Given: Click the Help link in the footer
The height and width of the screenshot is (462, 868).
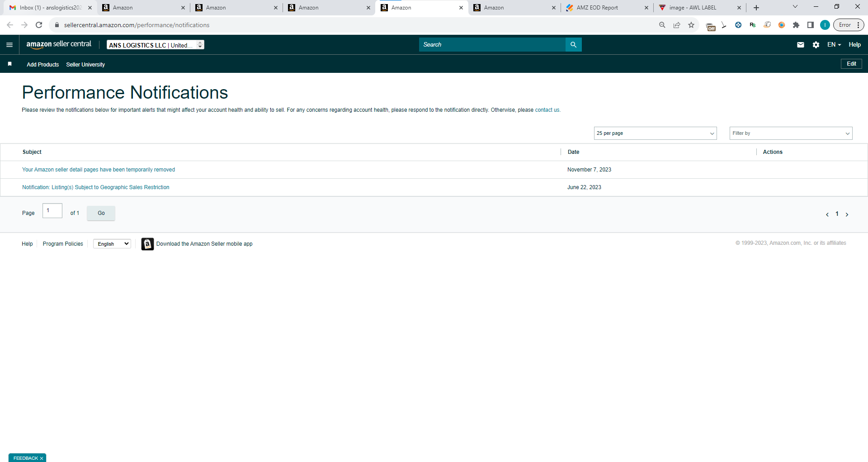Looking at the screenshot, I should point(27,244).
